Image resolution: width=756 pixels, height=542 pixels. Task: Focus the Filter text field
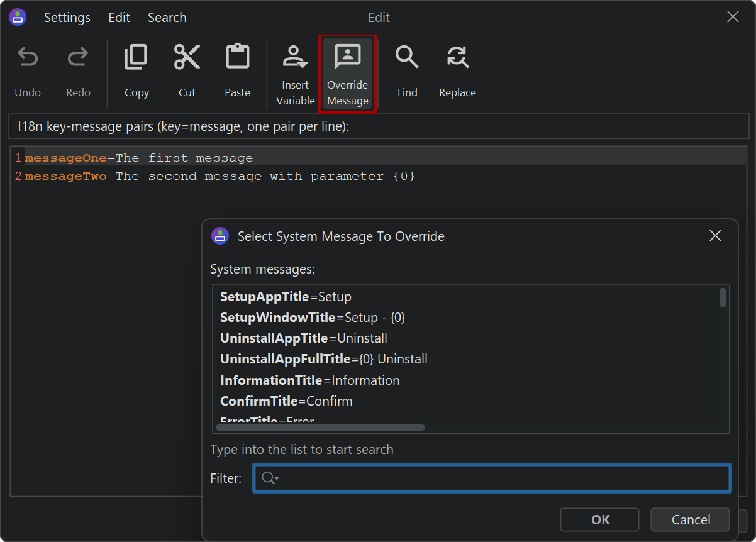point(503,478)
